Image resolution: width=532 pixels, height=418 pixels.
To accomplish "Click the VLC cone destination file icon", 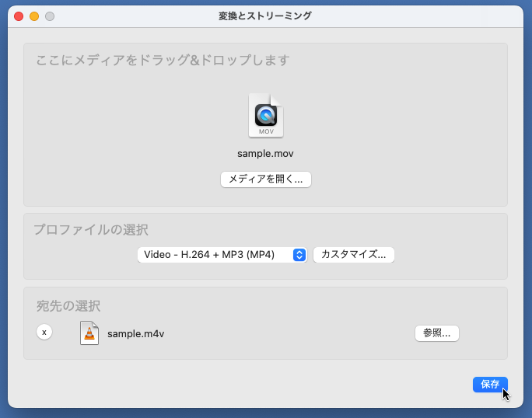I will click(89, 333).
